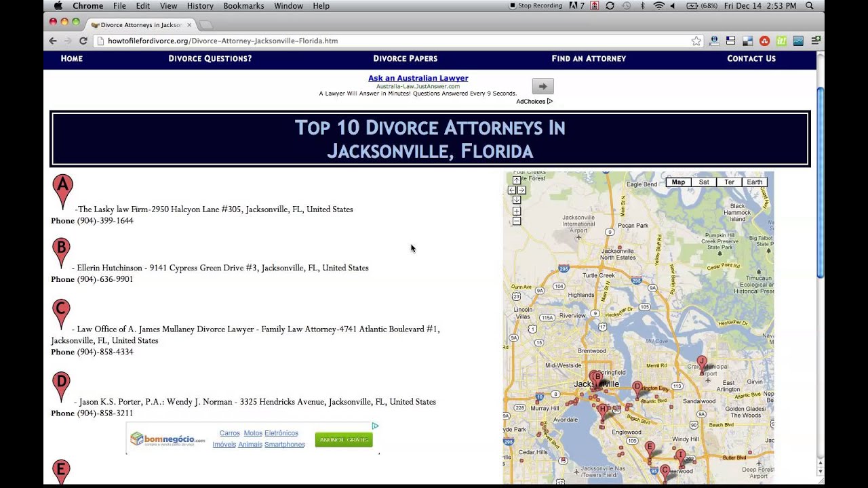Open the Edit menu

[x=142, y=5]
